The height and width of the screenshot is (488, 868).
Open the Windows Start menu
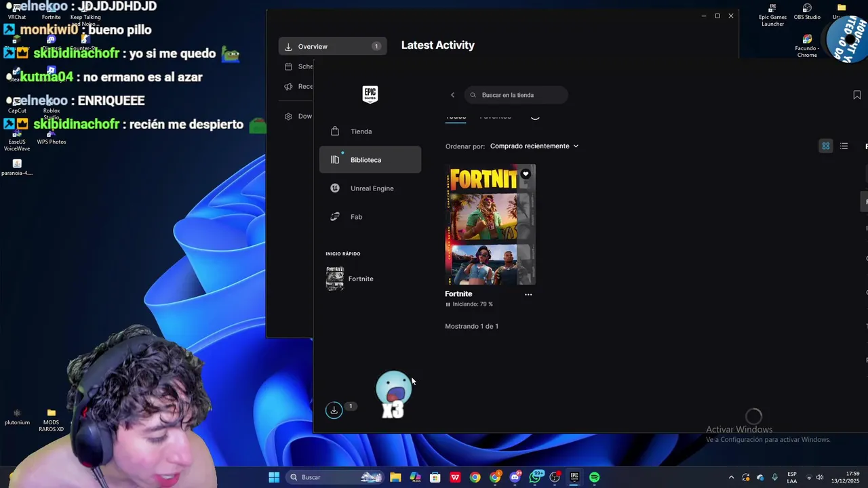click(x=274, y=477)
